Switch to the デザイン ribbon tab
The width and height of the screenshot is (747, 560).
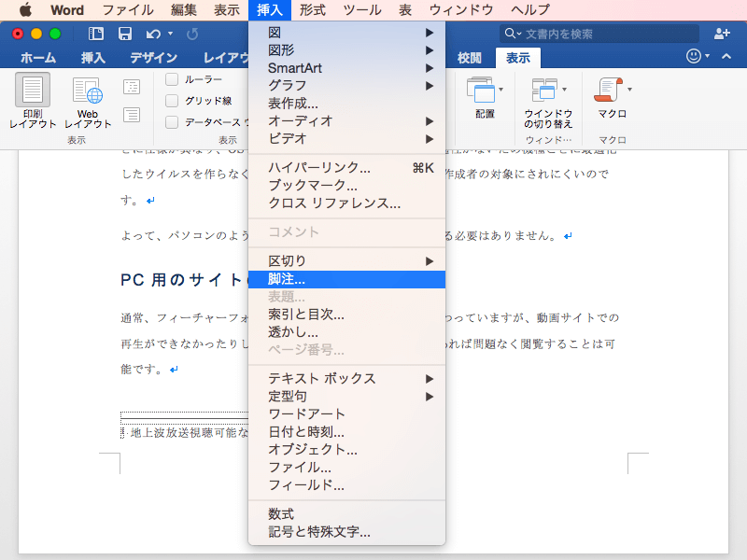pyautogui.click(x=154, y=58)
